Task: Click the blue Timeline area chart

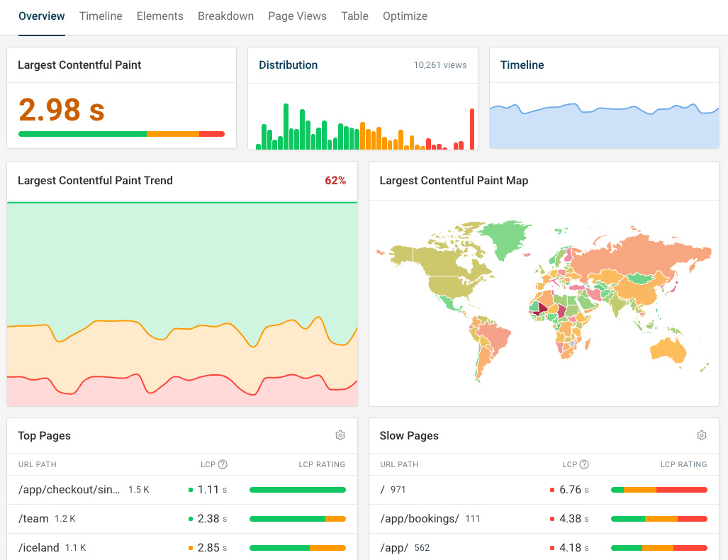Action: point(604,128)
